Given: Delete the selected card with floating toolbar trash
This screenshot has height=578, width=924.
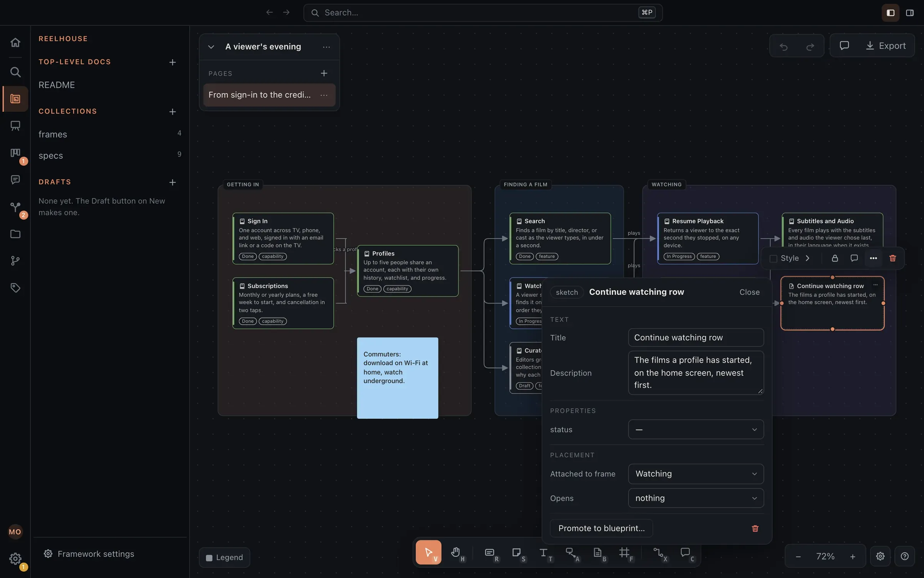Looking at the screenshot, I should pyautogui.click(x=892, y=258).
